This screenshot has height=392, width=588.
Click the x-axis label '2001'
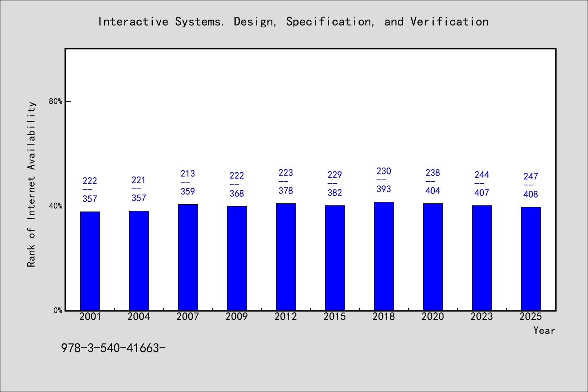tap(90, 316)
